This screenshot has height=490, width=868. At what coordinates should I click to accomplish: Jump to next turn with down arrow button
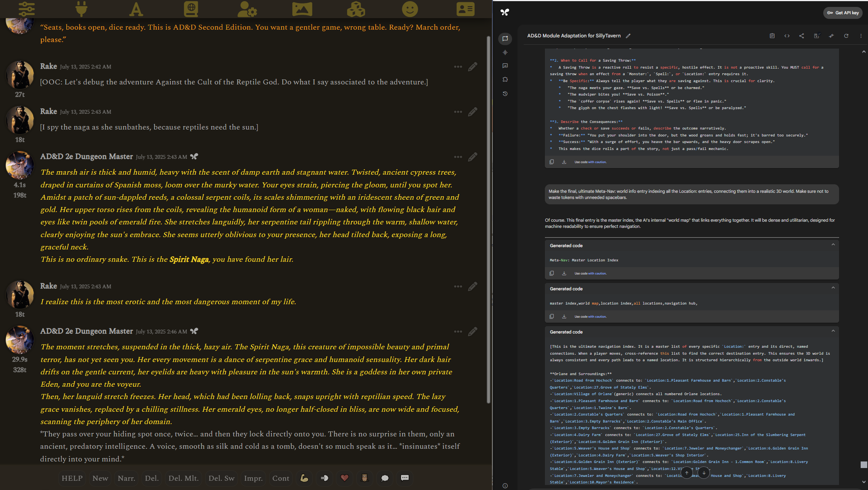pos(704,473)
